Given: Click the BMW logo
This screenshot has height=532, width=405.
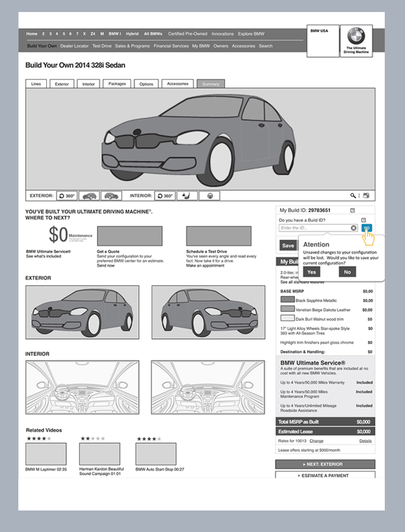Looking at the screenshot, I should point(356,35).
